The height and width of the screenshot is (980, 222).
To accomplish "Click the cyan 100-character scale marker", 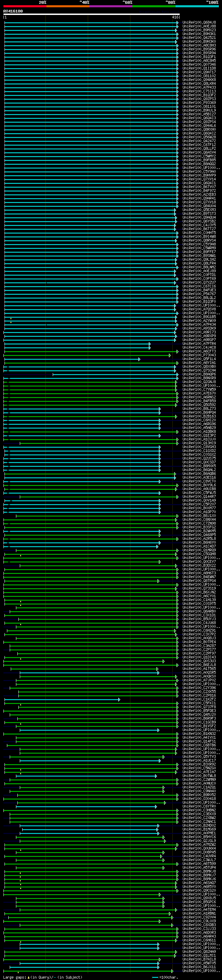I will click(155, 977).
